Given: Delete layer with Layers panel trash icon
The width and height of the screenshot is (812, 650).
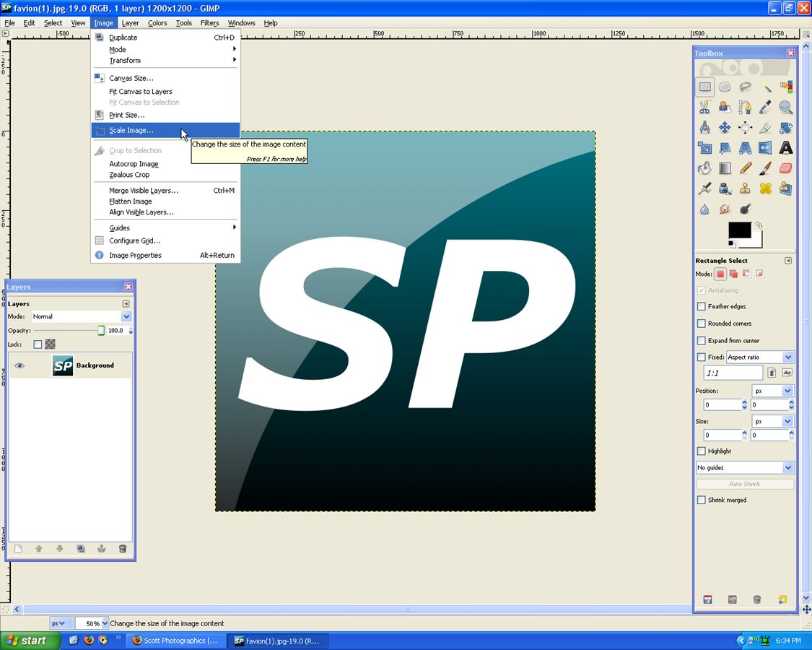Looking at the screenshot, I should 123,549.
